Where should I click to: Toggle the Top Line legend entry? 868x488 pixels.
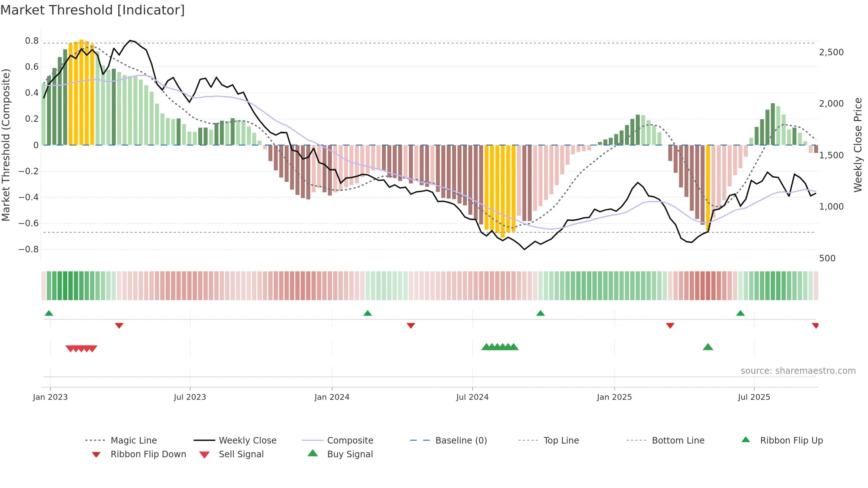[x=548, y=440]
